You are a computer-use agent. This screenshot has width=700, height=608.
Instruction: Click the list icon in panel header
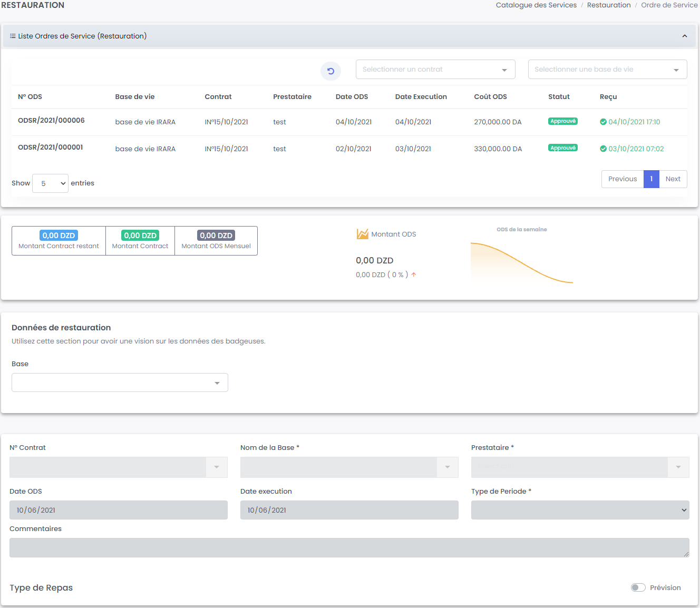pyautogui.click(x=13, y=36)
